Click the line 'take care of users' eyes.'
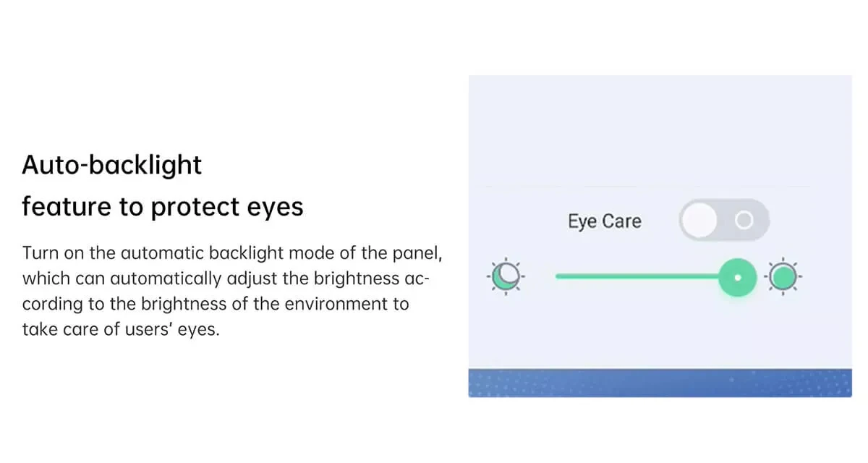The height and width of the screenshot is (463, 868). tap(120, 331)
